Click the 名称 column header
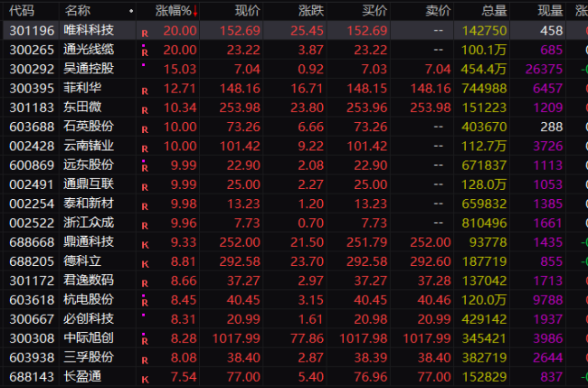588x388 pixels. click(77, 11)
